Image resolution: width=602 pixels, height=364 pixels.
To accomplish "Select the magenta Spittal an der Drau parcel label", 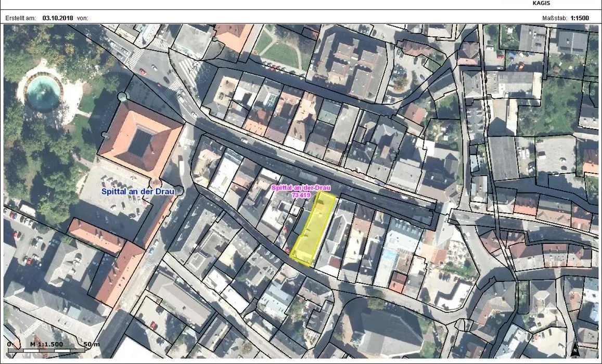I will (x=301, y=191).
